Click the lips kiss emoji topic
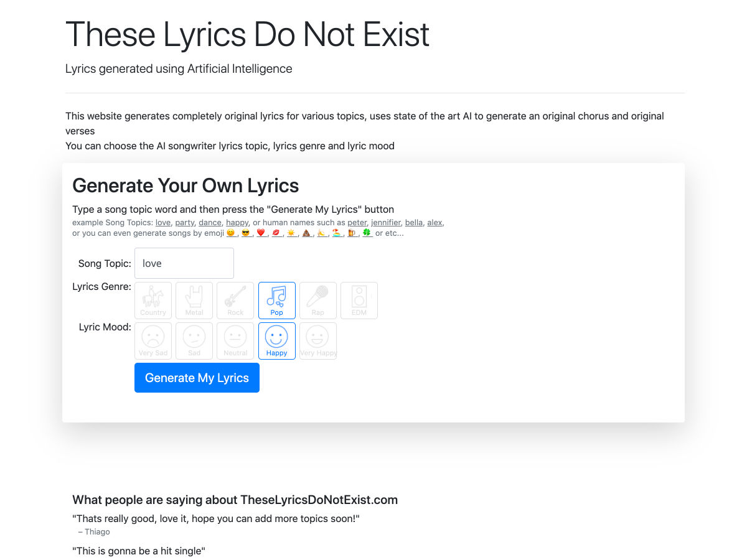The height and width of the screenshot is (560, 747). coord(276,233)
